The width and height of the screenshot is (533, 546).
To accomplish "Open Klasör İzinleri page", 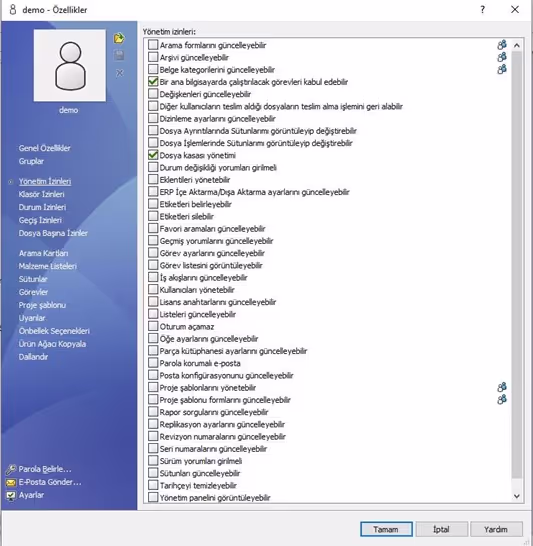I will [41, 194].
